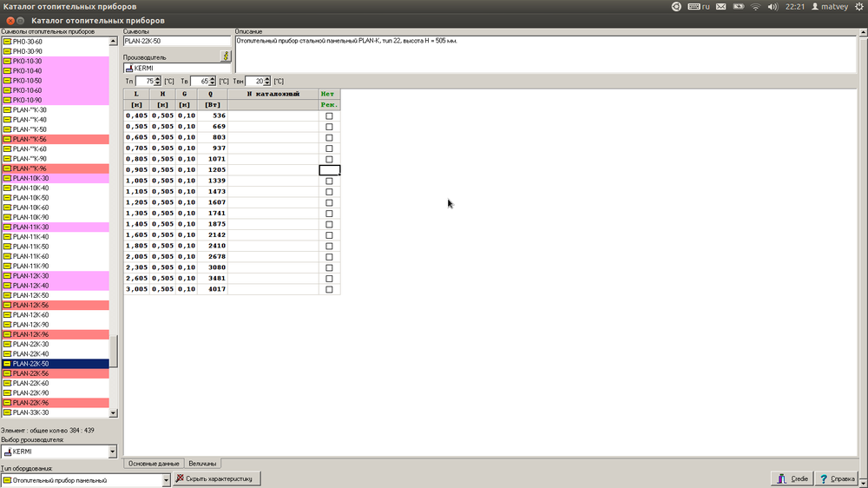Tick the checkbox for the 536 Вт row
The height and width of the screenshot is (488, 868).
(329, 115)
